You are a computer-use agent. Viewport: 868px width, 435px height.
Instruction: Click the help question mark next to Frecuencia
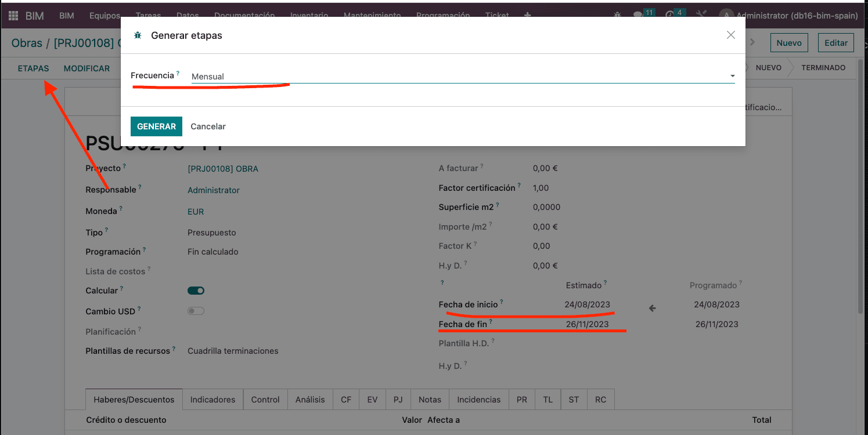pyautogui.click(x=178, y=74)
